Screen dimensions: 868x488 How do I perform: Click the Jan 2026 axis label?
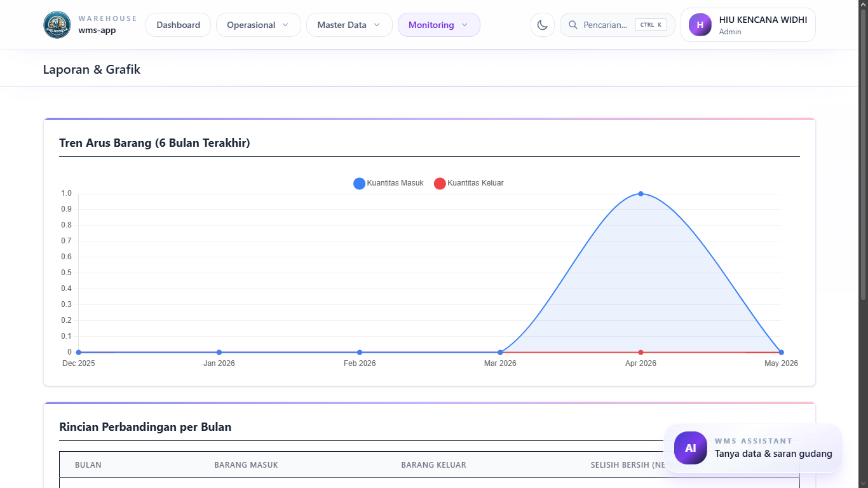click(219, 363)
